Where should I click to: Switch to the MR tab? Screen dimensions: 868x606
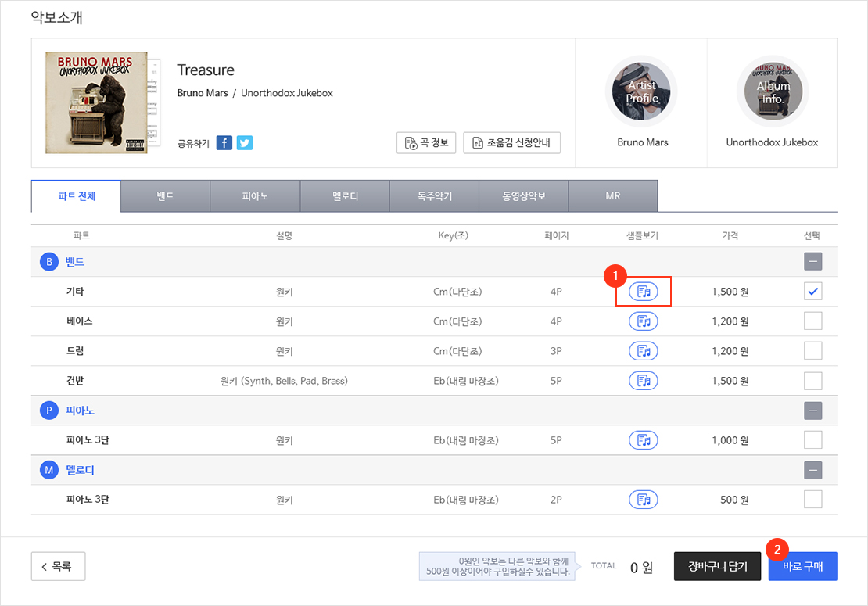(x=613, y=196)
